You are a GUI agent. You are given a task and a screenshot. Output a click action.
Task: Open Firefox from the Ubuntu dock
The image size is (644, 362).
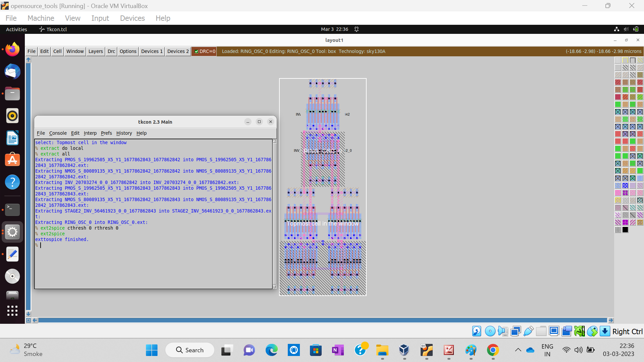pyautogui.click(x=12, y=50)
